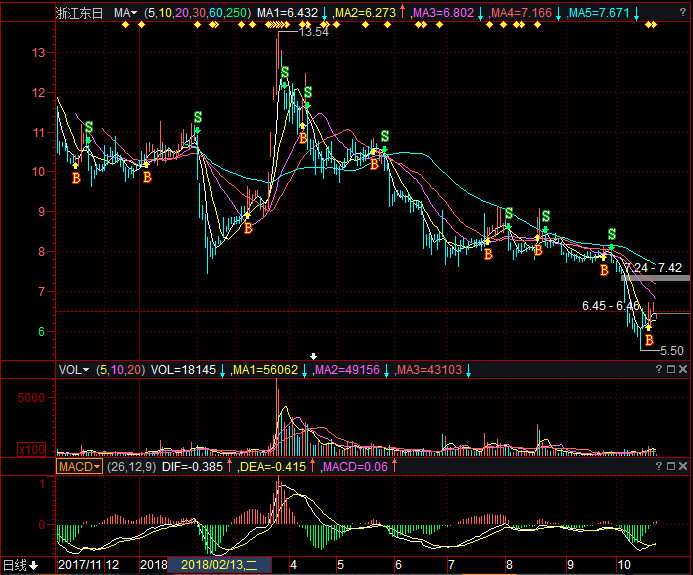Select the volume MA2=49156 value
The height and width of the screenshot is (575, 693).
tap(347, 370)
